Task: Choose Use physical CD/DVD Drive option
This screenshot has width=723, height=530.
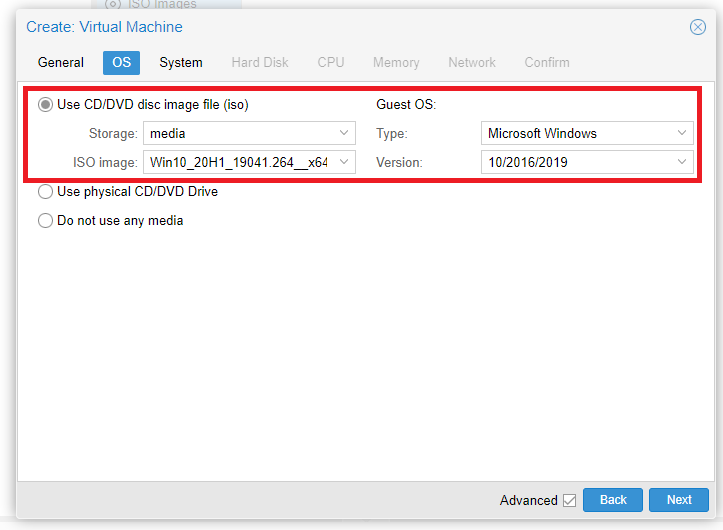Action: tap(45, 191)
